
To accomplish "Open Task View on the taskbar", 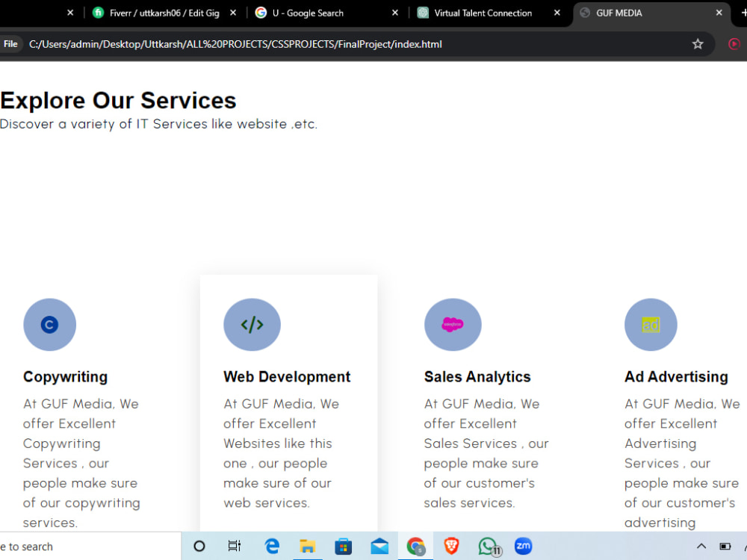I will click(x=235, y=547).
